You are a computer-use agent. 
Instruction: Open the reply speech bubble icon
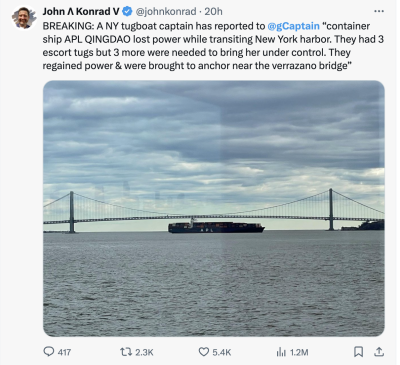pos(49,352)
